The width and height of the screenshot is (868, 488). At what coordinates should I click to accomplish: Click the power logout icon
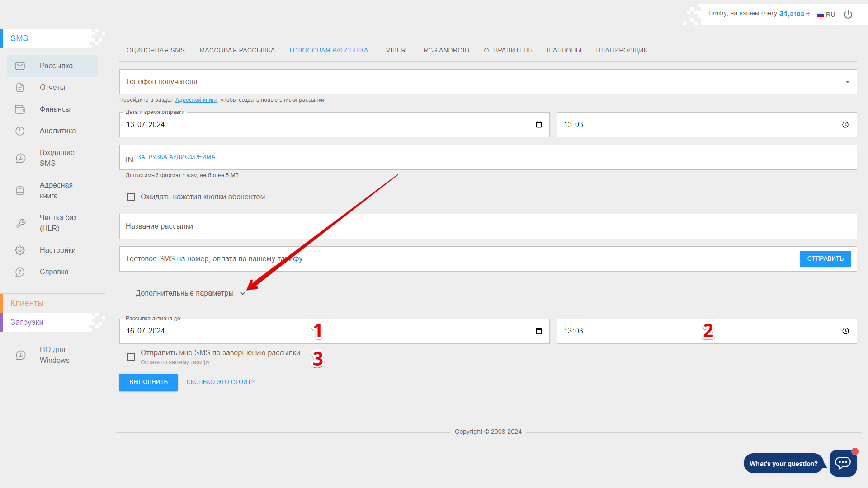(848, 14)
